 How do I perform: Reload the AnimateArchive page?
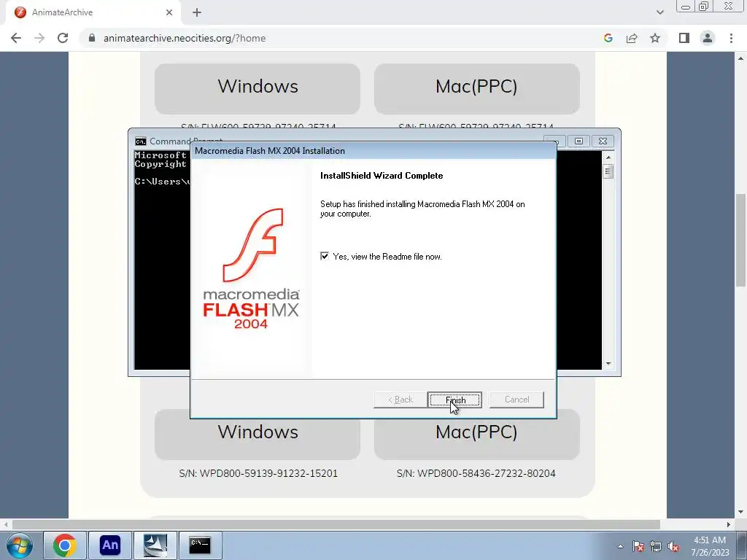(x=63, y=38)
